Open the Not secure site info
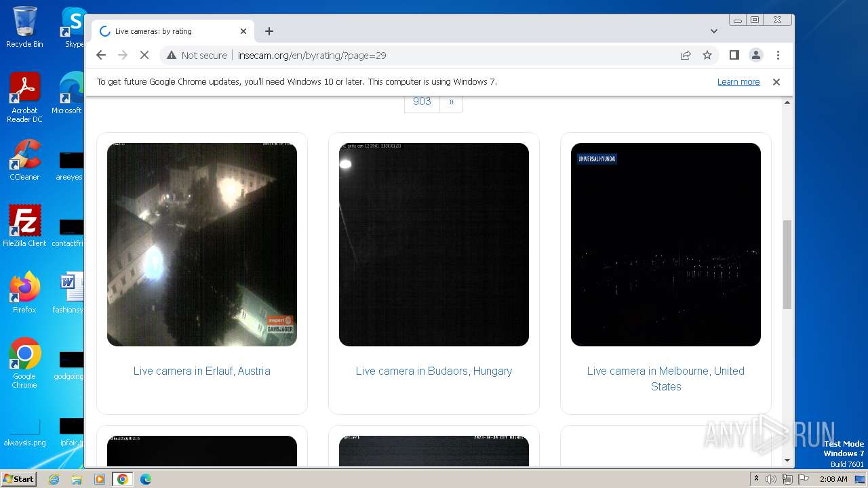868x488 pixels. click(197, 56)
